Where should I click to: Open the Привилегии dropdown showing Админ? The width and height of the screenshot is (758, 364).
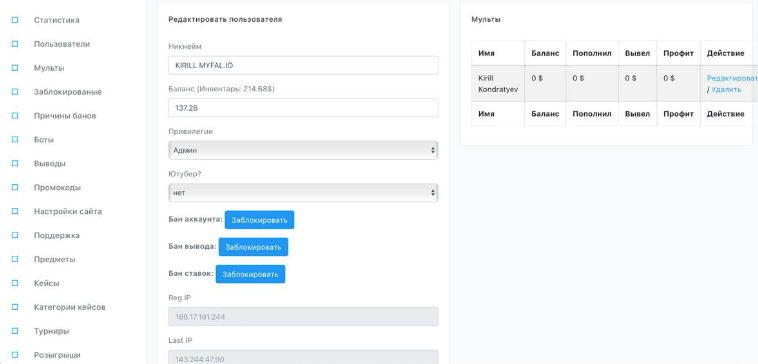click(303, 150)
